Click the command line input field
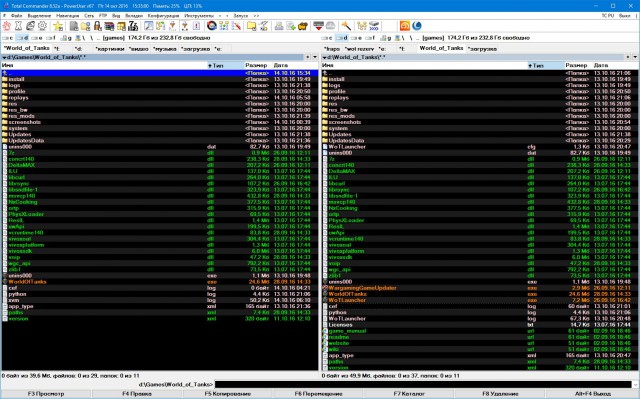This screenshot has height=399, width=640. click(423, 384)
